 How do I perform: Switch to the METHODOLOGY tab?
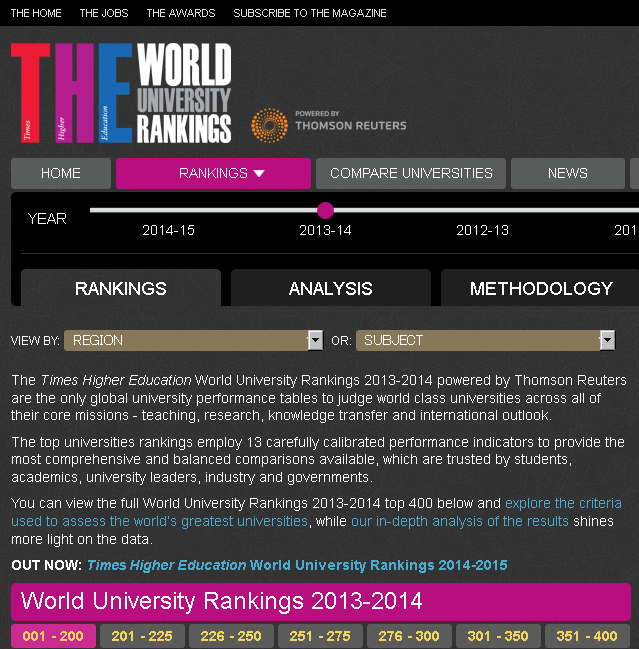pos(541,288)
